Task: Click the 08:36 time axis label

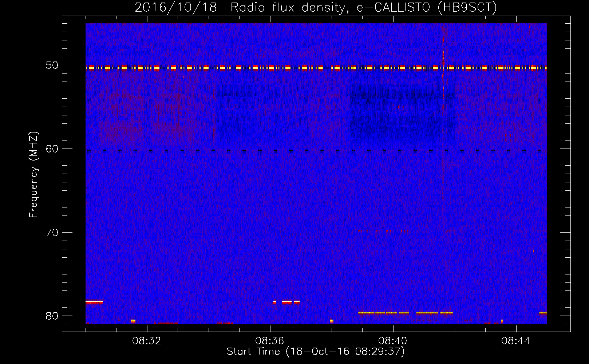Action: 270,341
